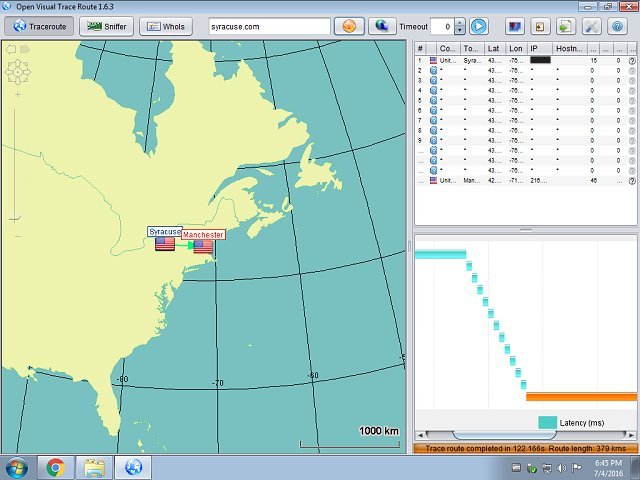Click the map pan compass control
This screenshot has height=480, width=640.
click(x=18, y=72)
